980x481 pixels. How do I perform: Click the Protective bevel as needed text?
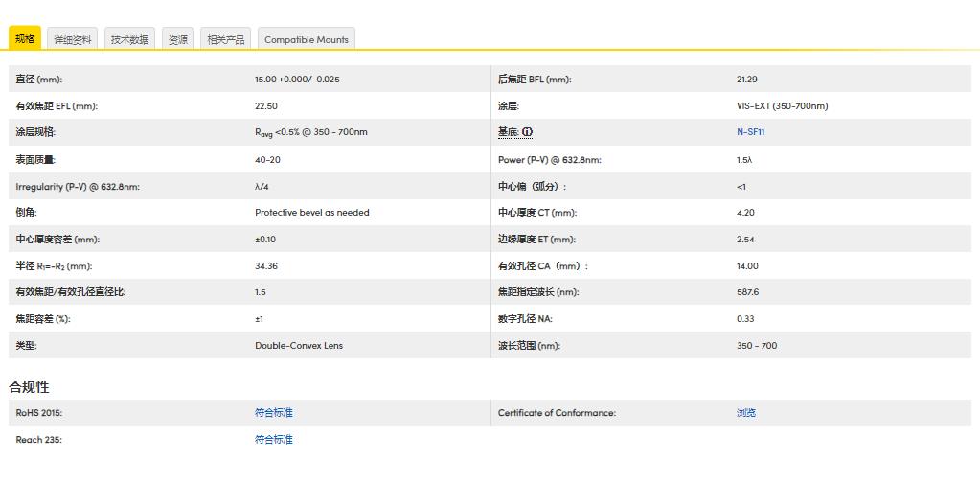pyautogui.click(x=311, y=213)
